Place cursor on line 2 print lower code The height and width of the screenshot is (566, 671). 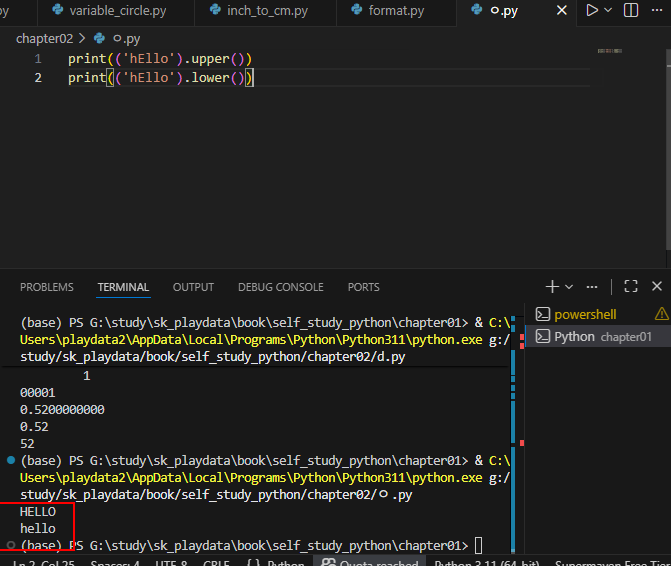[x=161, y=78]
